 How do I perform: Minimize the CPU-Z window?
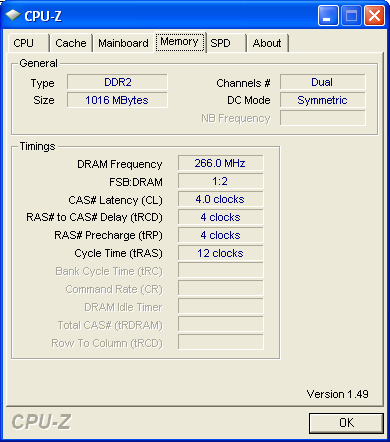(x=328, y=15)
